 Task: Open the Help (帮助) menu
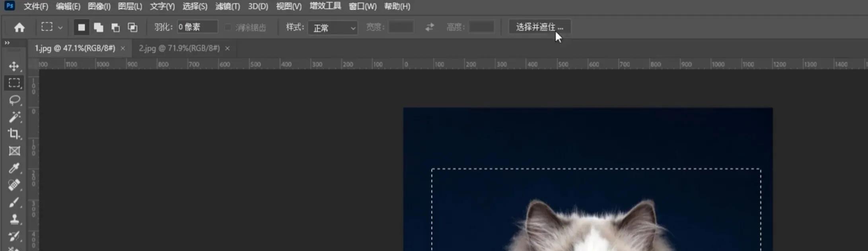pyautogui.click(x=397, y=6)
